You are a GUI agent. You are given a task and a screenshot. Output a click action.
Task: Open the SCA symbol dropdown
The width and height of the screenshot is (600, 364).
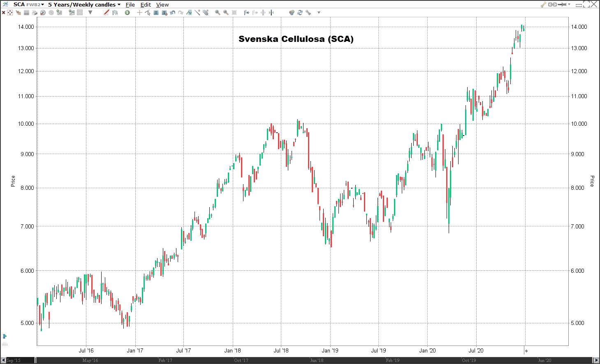[29, 5]
